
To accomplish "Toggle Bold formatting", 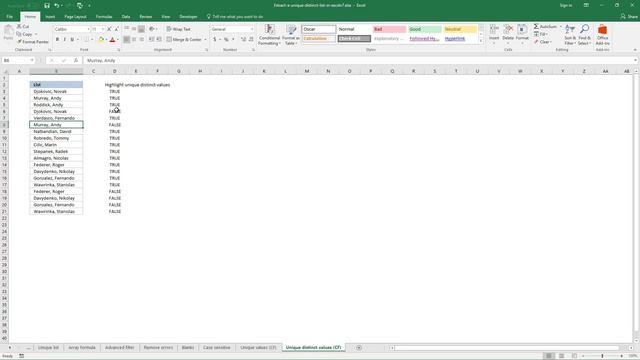I will (57, 40).
